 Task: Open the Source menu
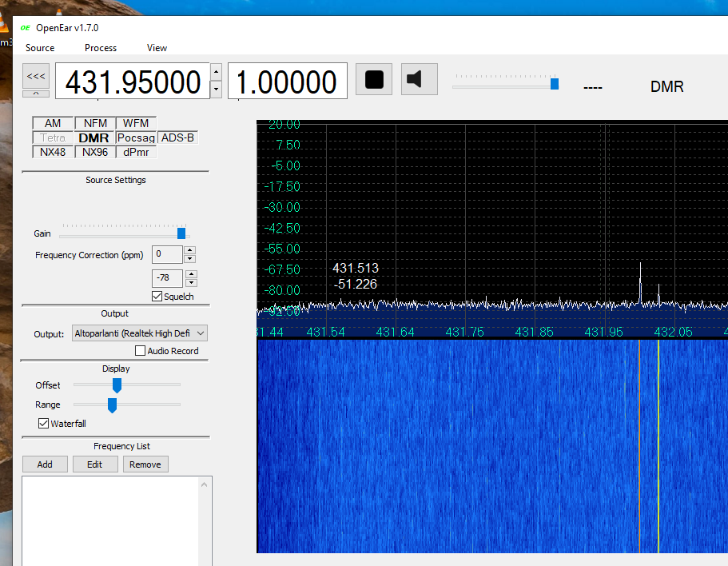[40, 48]
